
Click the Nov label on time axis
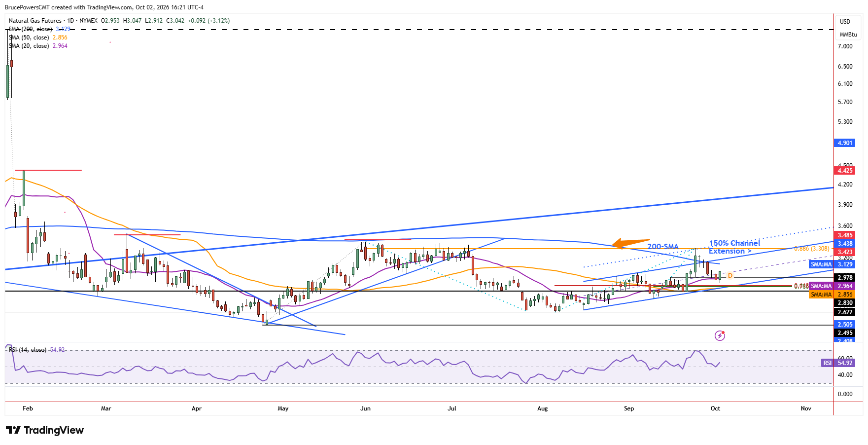tap(806, 408)
